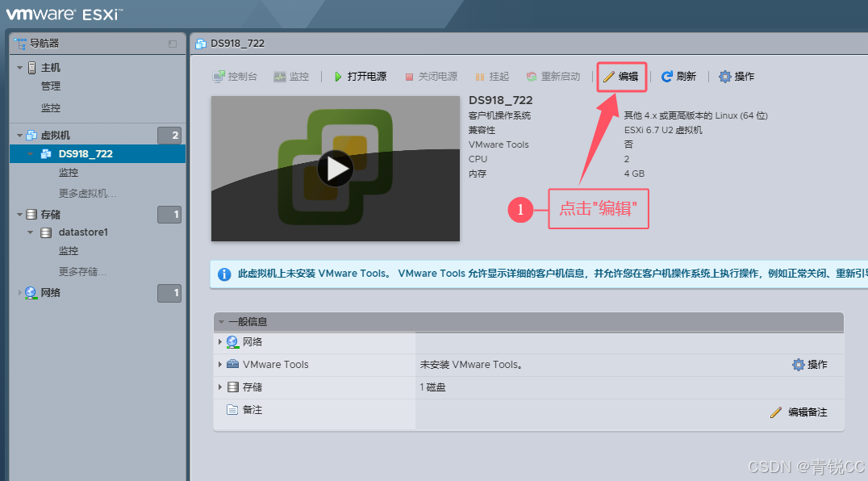Click the VMware Tools toolbox icon in general info

232,364
